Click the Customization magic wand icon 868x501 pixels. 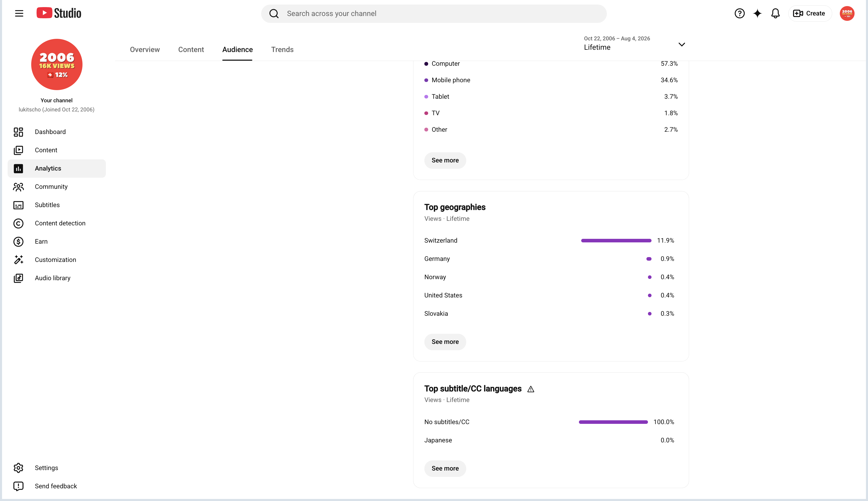18,260
